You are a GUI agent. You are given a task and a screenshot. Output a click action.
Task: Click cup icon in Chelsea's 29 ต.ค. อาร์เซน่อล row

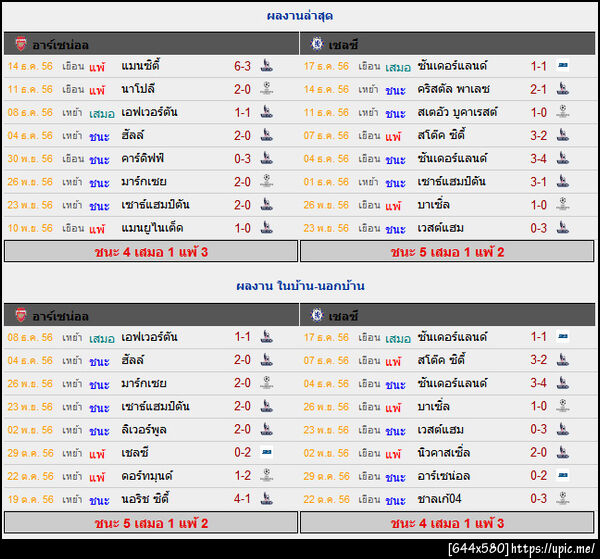click(562, 475)
